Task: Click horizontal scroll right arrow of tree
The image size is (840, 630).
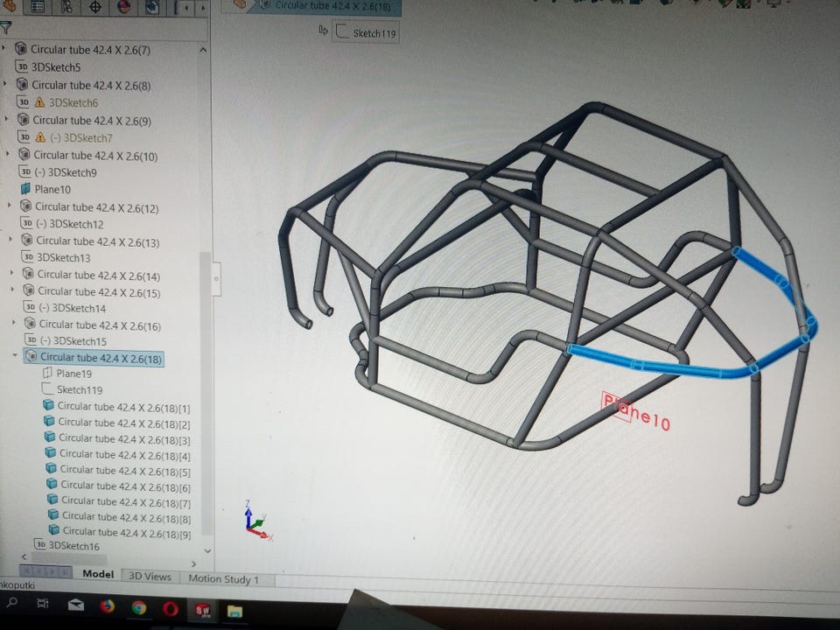Action: coord(193,563)
